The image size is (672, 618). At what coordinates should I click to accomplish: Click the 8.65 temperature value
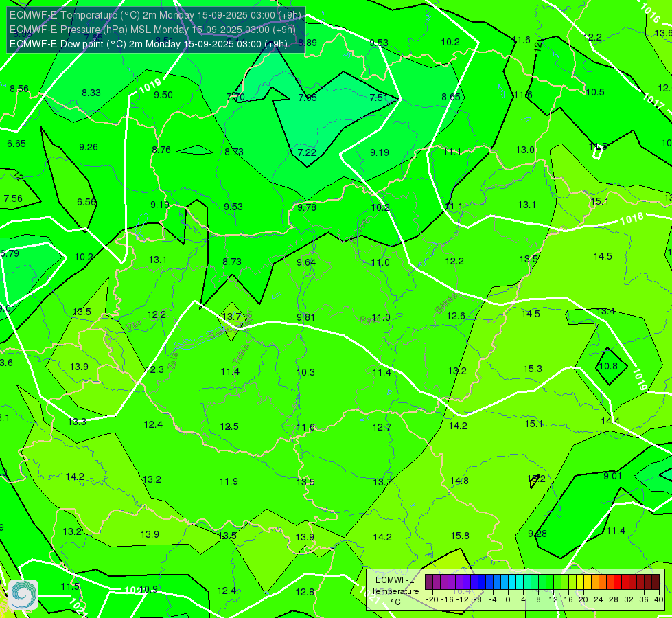(451, 97)
